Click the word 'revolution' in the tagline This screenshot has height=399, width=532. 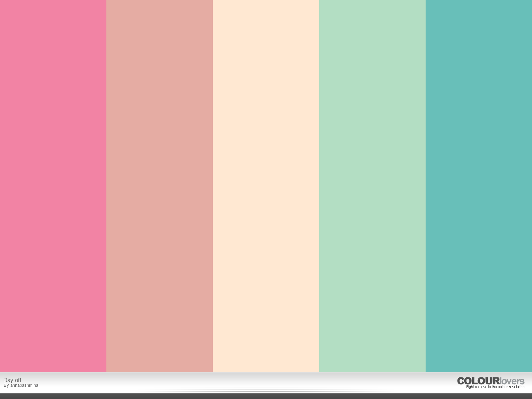tap(517, 387)
